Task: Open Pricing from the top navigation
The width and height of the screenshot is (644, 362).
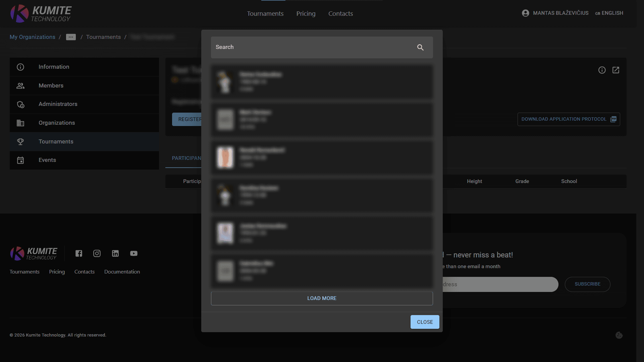Action: (x=306, y=13)
